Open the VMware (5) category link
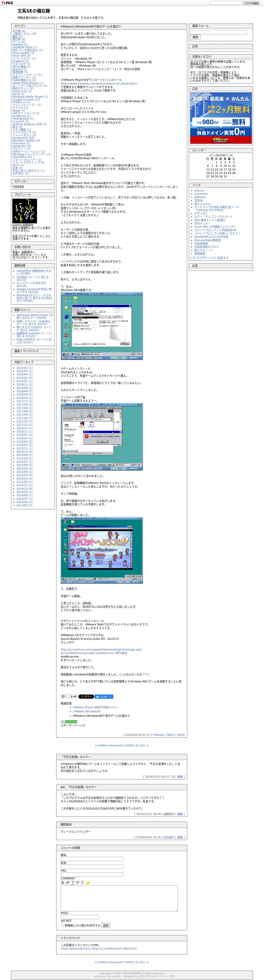 [x=20, y=44]
